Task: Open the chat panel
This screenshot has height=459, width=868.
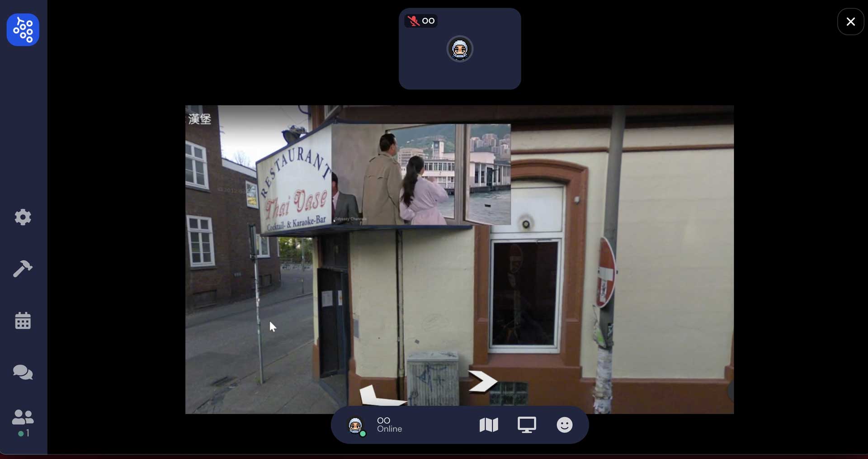Action: coord(23,373)
